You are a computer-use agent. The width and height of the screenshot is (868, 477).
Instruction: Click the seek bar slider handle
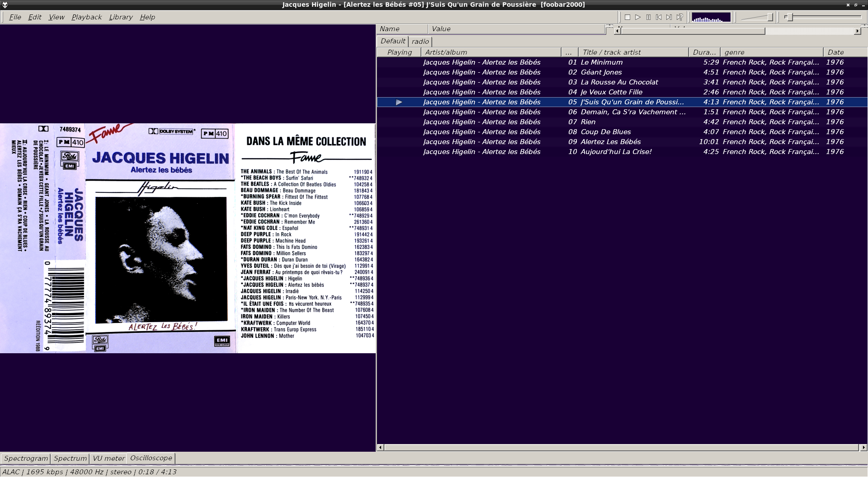789,17
